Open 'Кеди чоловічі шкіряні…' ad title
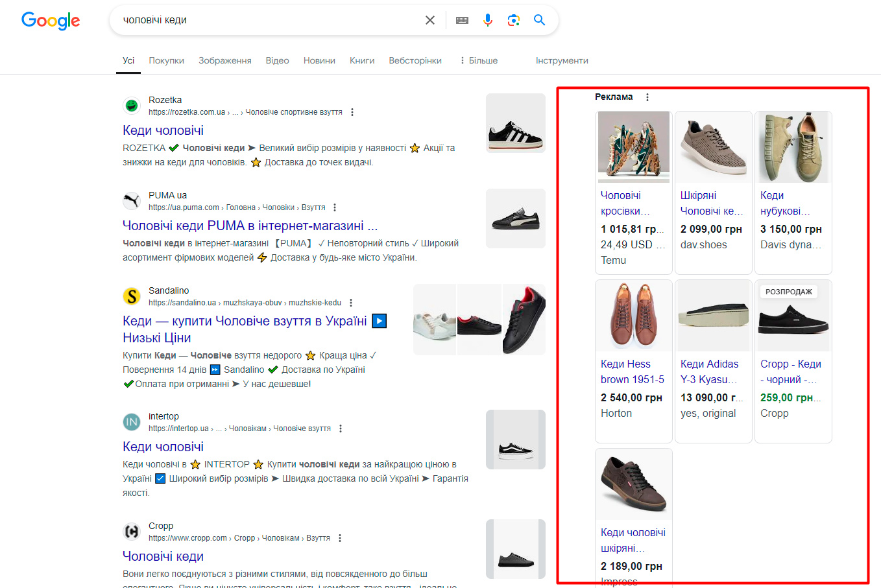 (x=633, y=540)
